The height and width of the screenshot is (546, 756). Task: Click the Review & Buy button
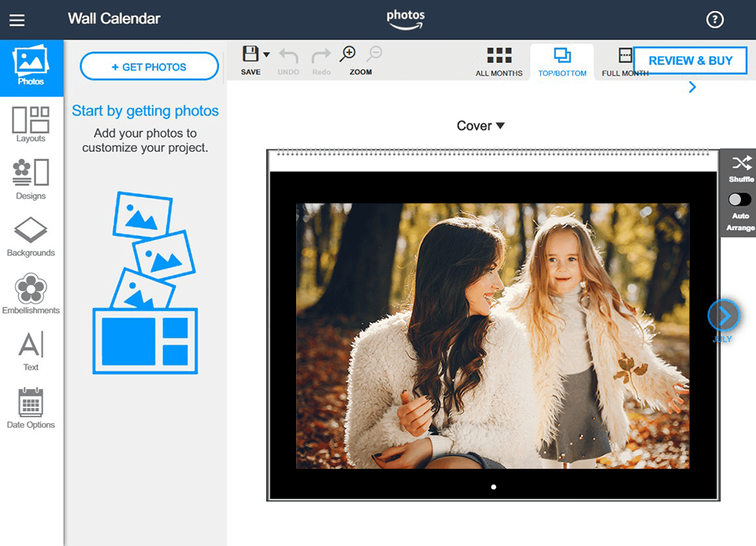pos(690,60)
